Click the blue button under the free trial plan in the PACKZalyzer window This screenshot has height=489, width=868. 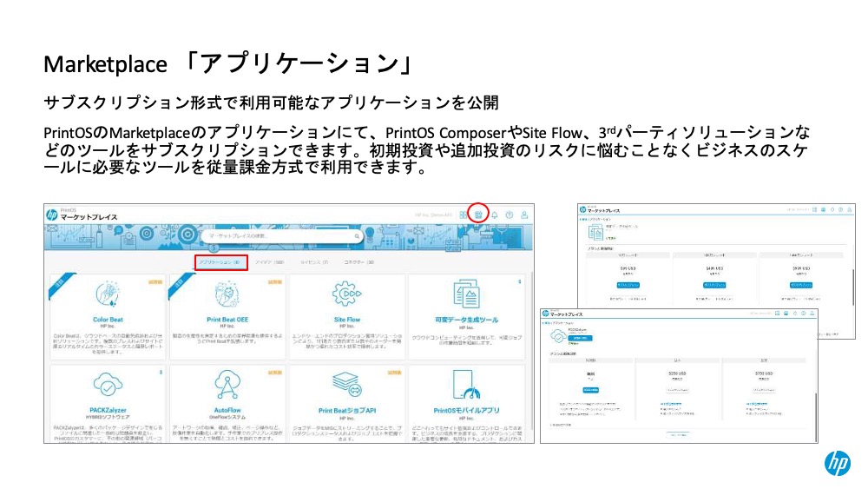(x=590, y=390)
